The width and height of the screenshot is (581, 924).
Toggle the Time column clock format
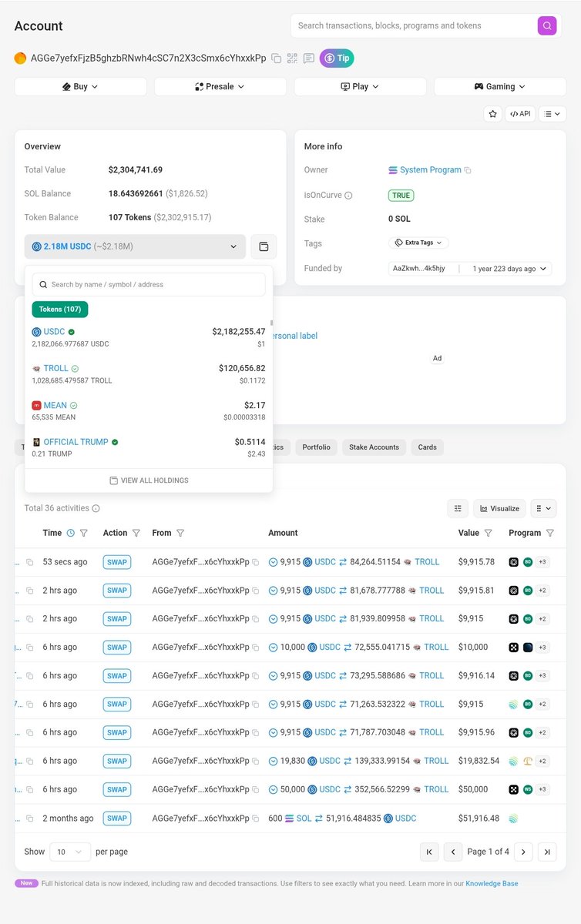(71, 533)
